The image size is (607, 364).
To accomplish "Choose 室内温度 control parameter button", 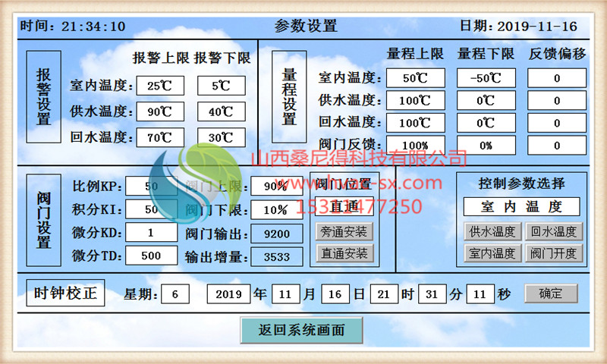I will point(492,253).
